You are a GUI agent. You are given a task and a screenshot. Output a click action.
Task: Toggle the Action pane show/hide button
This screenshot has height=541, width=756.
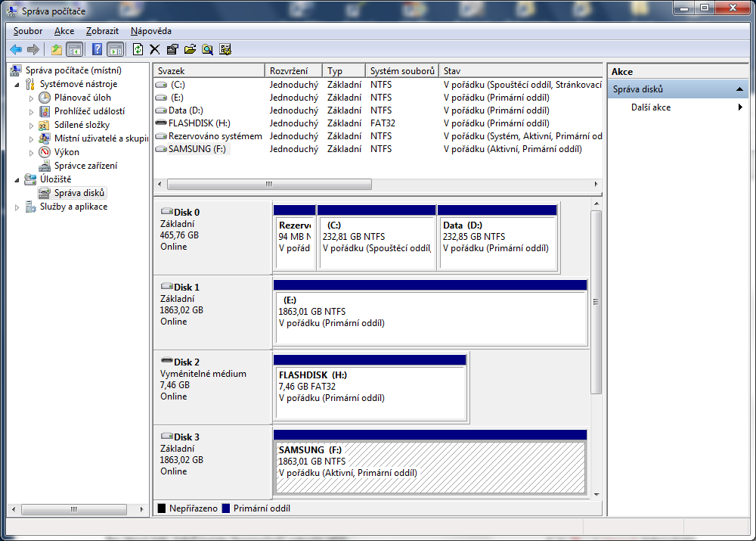[115, 49]
